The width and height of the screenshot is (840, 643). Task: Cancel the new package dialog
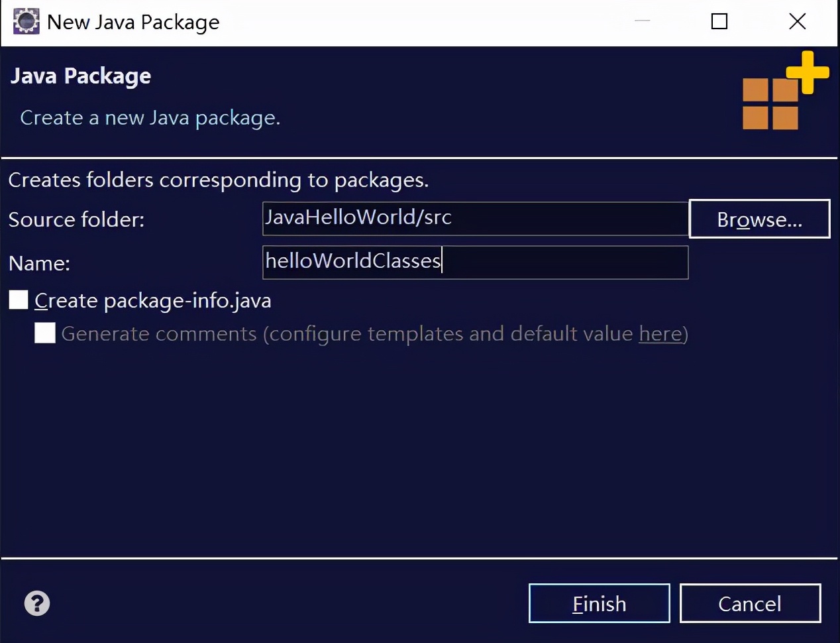pos(750,603)
